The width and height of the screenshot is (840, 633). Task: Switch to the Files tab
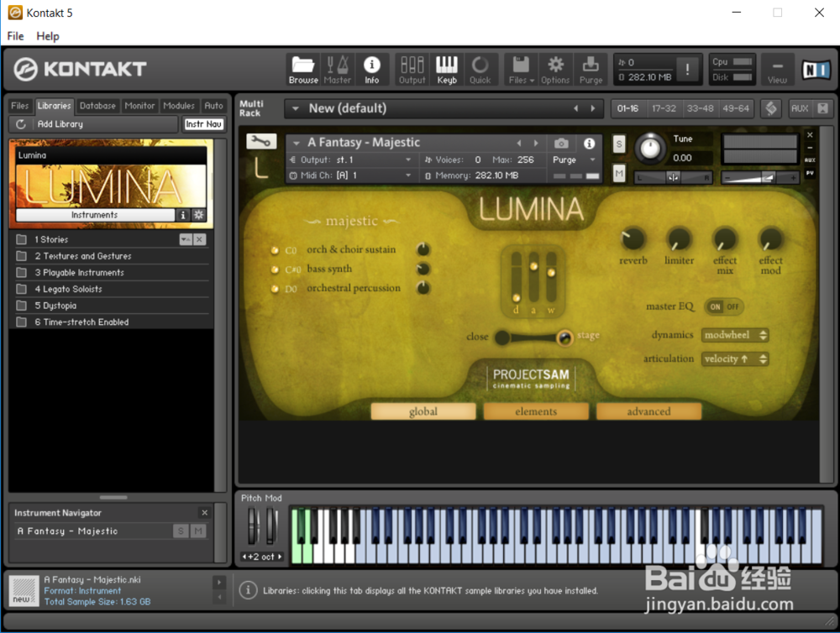[x=20, y=106]
